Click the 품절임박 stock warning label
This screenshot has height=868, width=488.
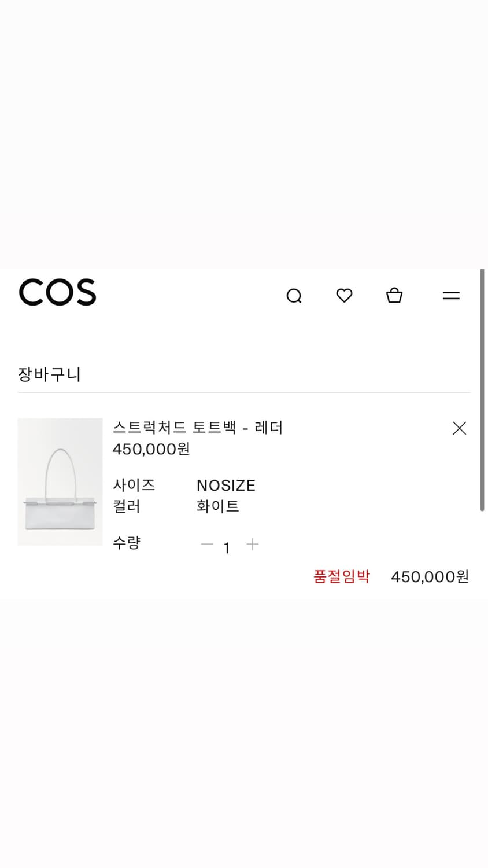coord(342,576)
